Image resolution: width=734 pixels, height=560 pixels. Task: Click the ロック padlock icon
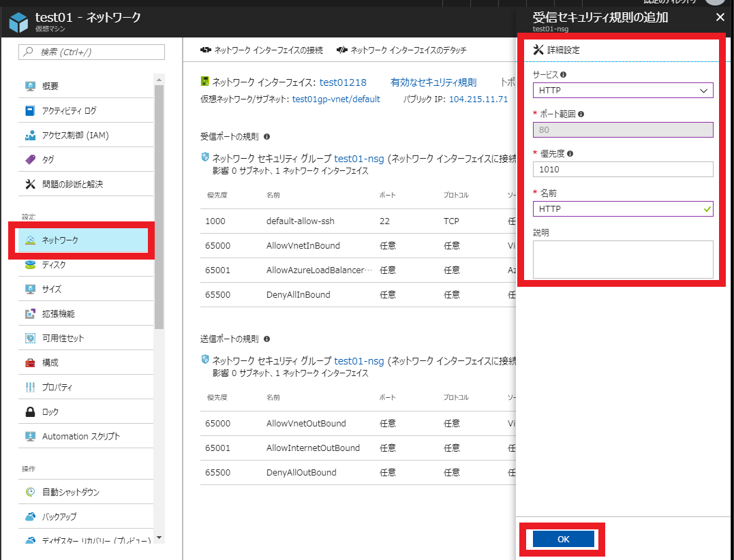(30, 411)
